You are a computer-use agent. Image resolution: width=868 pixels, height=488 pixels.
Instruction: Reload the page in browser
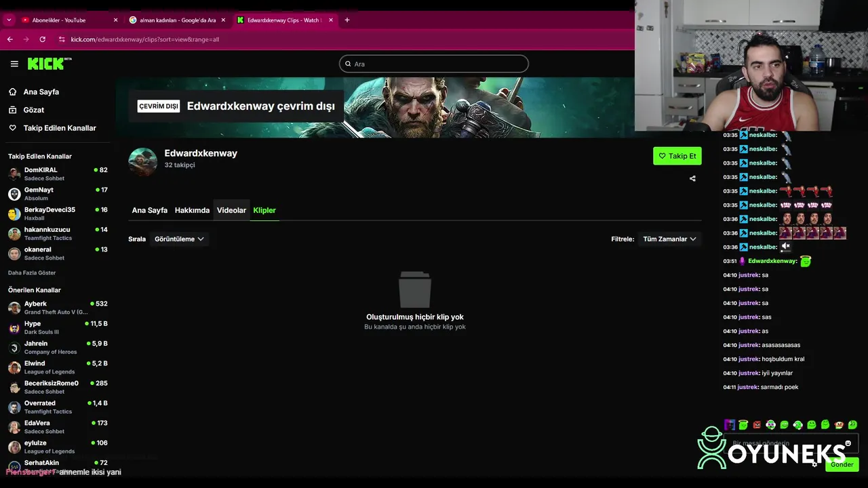pyautogui.click(x=42, y=39)
